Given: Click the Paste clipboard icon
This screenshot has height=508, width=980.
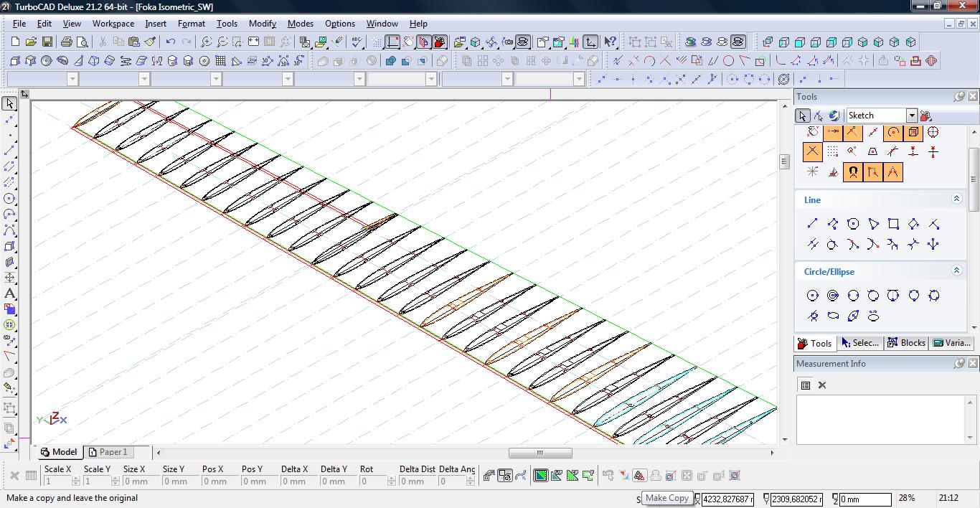Looking at the screenshot, I should tap(134, 42).
